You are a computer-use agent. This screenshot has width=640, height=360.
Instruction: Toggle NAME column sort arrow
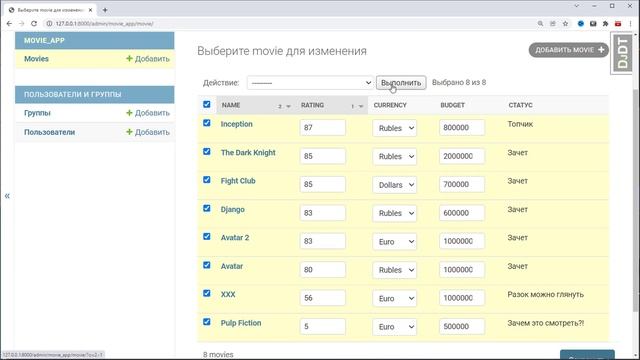[x=288, y=106]
